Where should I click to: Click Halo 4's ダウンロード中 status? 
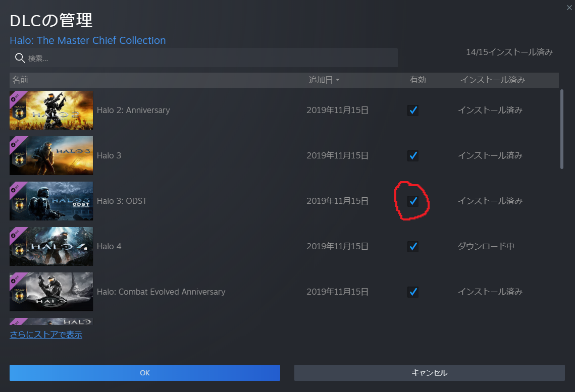pos(486,246)
